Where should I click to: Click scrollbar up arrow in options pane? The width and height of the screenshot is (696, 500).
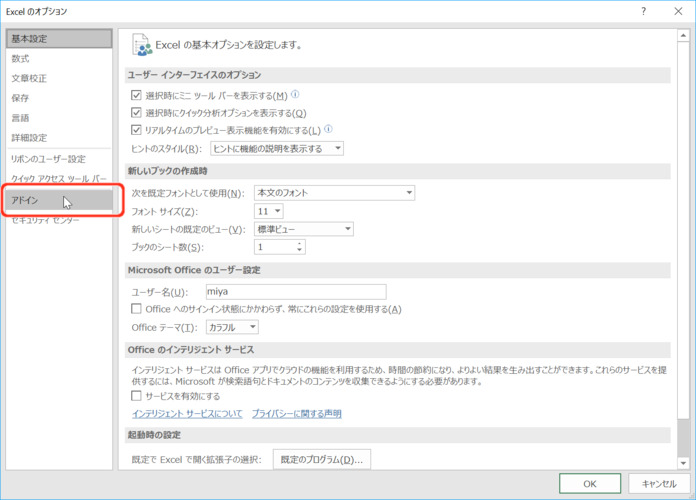pyautogui.click(x=683, y=36)
